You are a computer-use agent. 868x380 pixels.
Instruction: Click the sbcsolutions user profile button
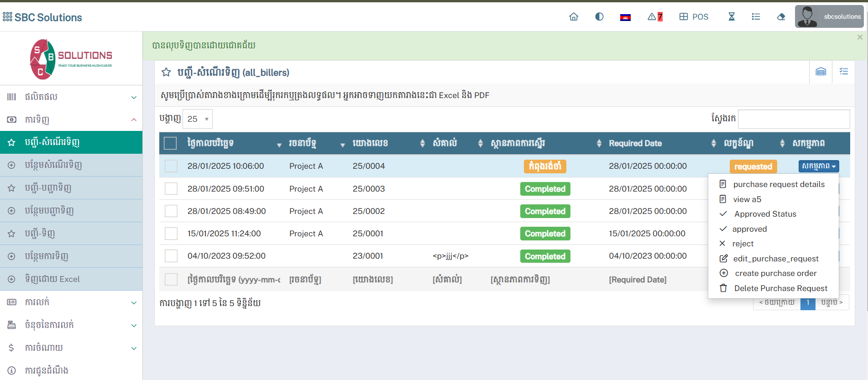click(829, 17)
